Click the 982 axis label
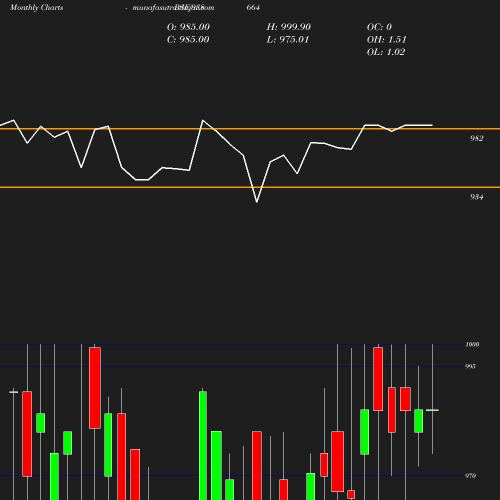Image resolution: width=500 pixels, height=500 pixels. click(x=477, y=138)
